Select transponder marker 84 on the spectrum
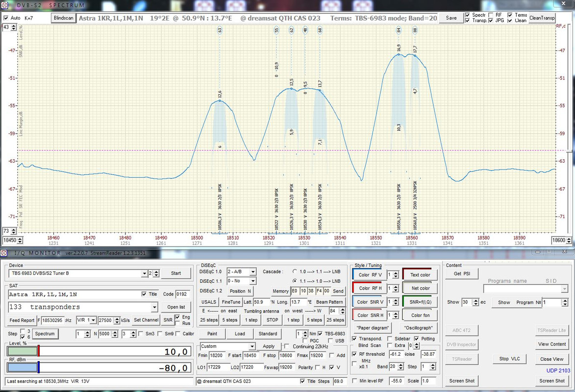 [x=399, y=30]
